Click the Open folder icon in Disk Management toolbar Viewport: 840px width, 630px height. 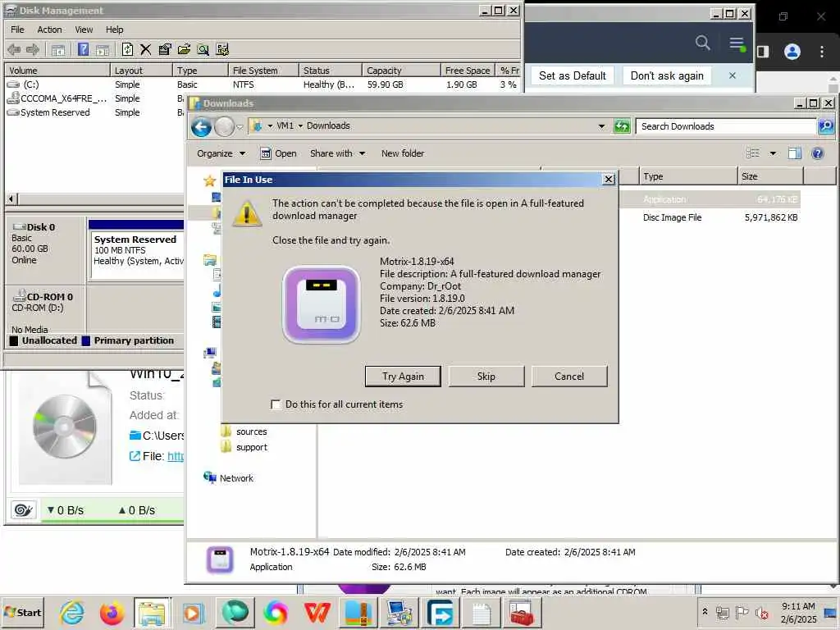(x=184, y=50)
